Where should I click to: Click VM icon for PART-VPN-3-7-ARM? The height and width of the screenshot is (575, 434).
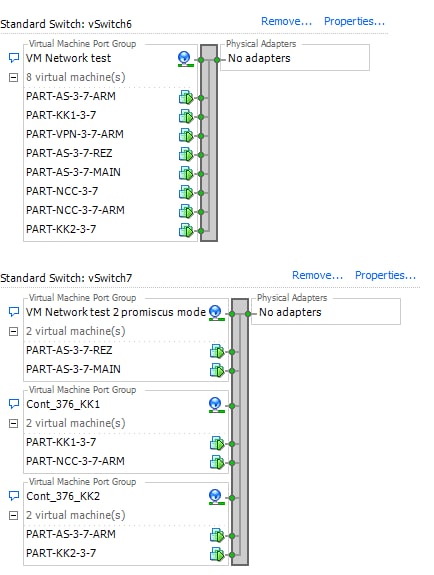tap(186, 136)
